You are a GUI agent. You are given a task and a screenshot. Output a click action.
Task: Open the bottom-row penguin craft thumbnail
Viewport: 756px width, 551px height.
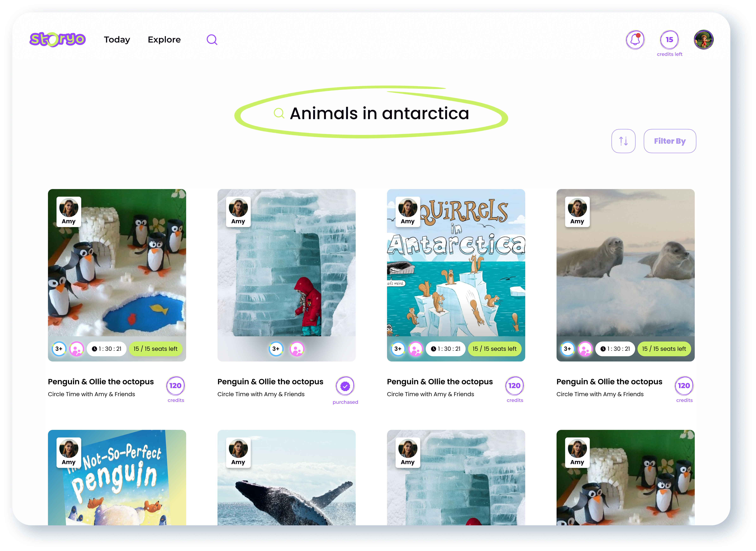pos(625,478)
